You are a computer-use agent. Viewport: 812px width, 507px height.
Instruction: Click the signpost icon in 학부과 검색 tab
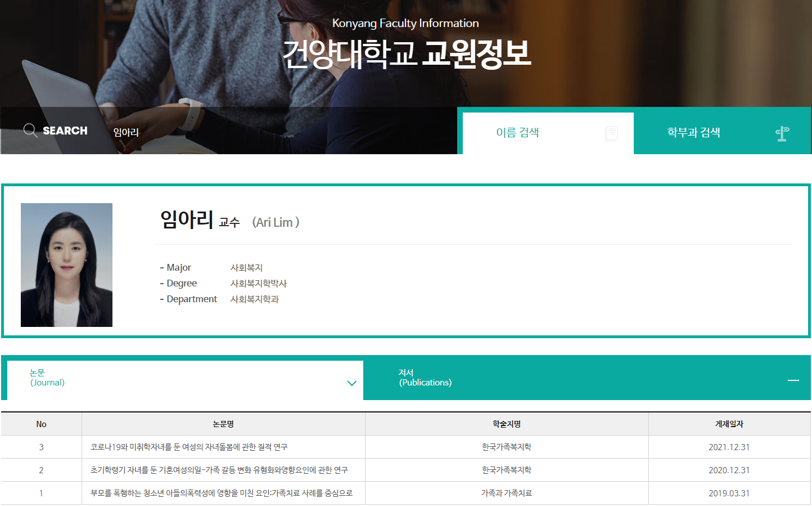point(782,133)
